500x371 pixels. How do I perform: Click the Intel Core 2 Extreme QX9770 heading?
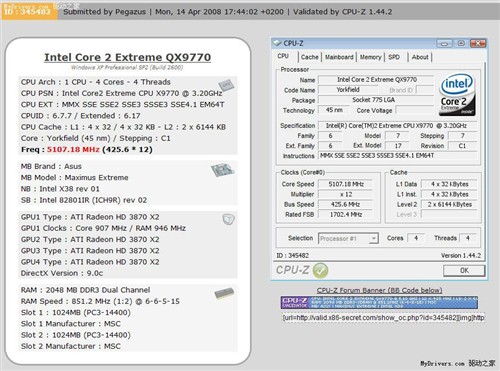[x=128, y=57]
